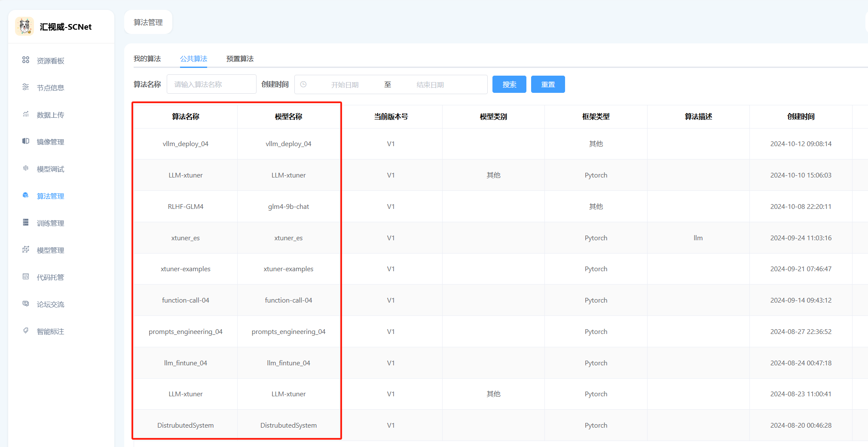Go to 论坛交流 in sidebar
This screenshot has height=447, width=868.
pos(50,304)
